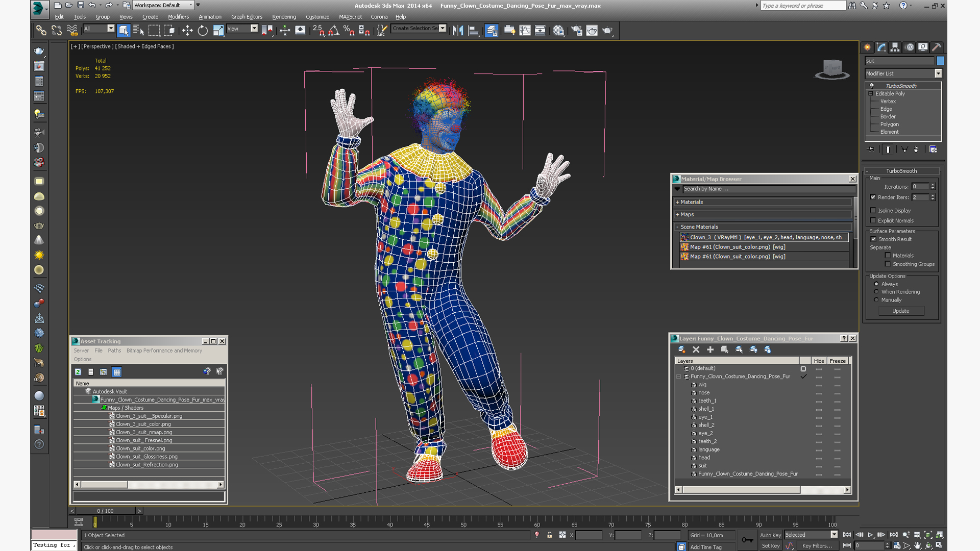Collapse the Editable Poly stack entry

tap(871, 93)
